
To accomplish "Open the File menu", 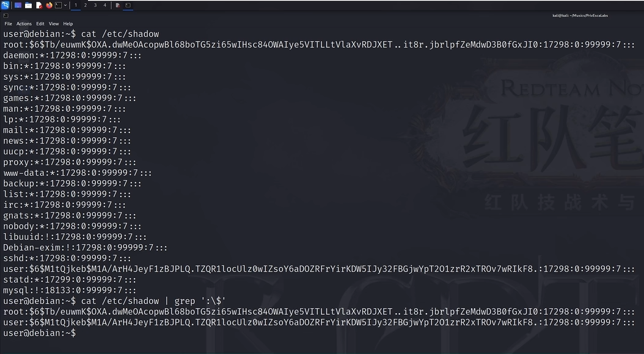I will click(x=9, y=24).
